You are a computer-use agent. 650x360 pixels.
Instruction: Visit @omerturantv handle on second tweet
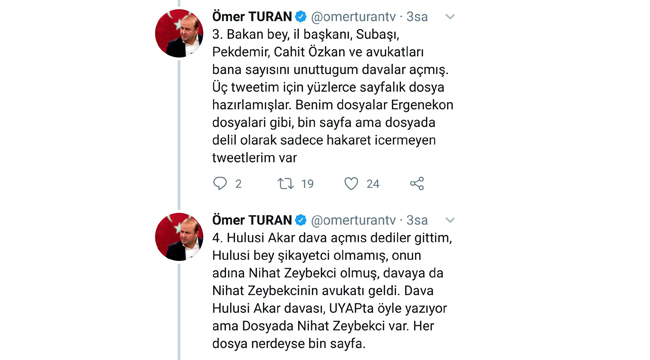tap(354, 220)
